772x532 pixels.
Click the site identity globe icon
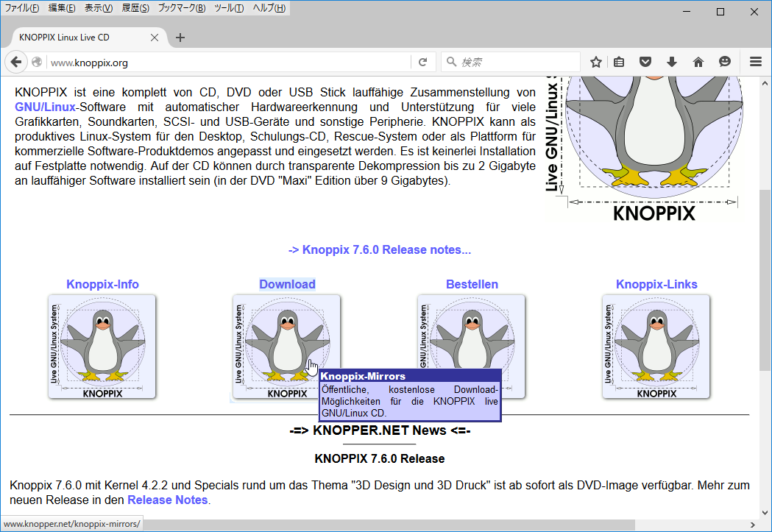pyautogui.click(x=37, y=62)
